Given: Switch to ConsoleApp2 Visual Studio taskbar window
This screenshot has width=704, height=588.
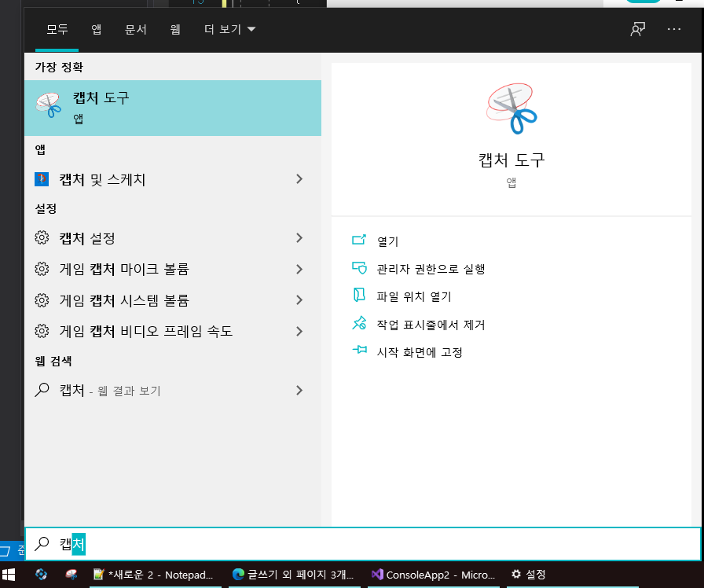Looking at the screenshot, I should [x=434, y=575].
